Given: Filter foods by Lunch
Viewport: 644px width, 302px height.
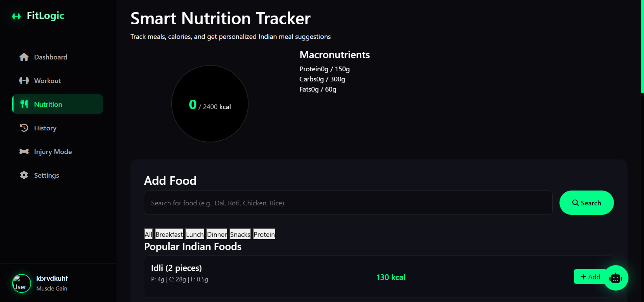Looking at the screenshot, I should click(x=195, y=234).
